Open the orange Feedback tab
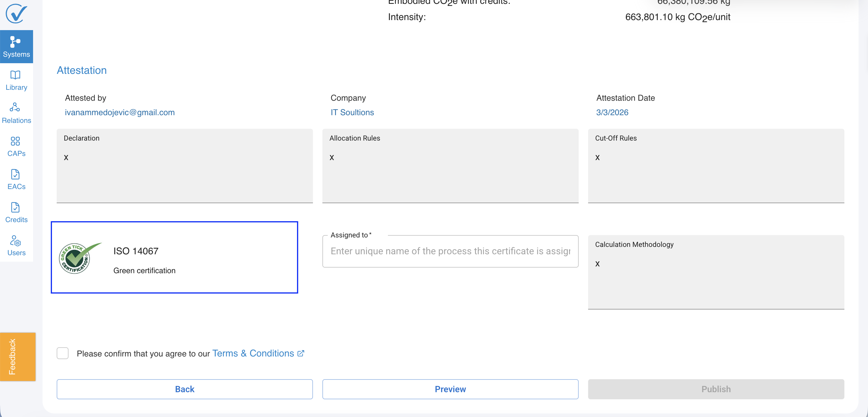The height and width of the screenshot is (417, 868). click(17, 357)
